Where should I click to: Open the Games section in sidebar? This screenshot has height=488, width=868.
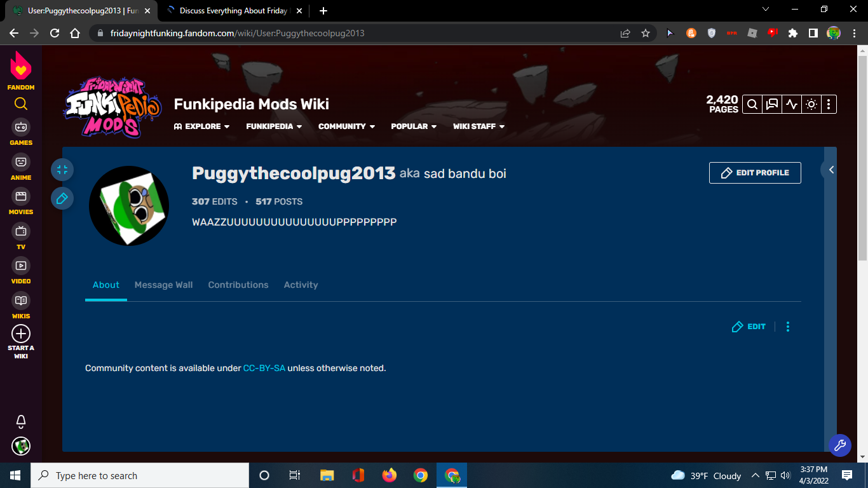click(x=21, y=132)
